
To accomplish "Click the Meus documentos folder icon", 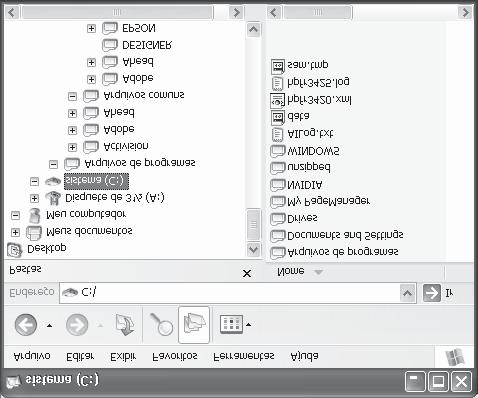I will [34, 233].
